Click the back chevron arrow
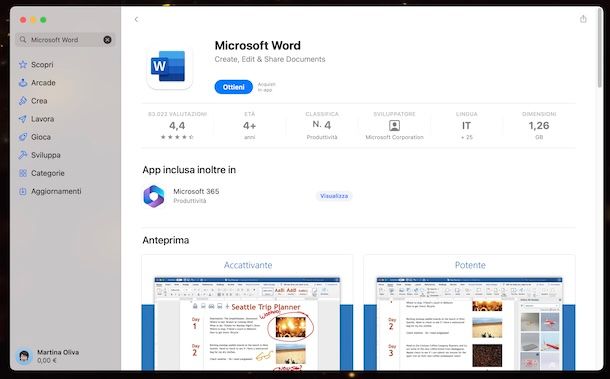Screen dimensions: 610x379 click(136, 19)
